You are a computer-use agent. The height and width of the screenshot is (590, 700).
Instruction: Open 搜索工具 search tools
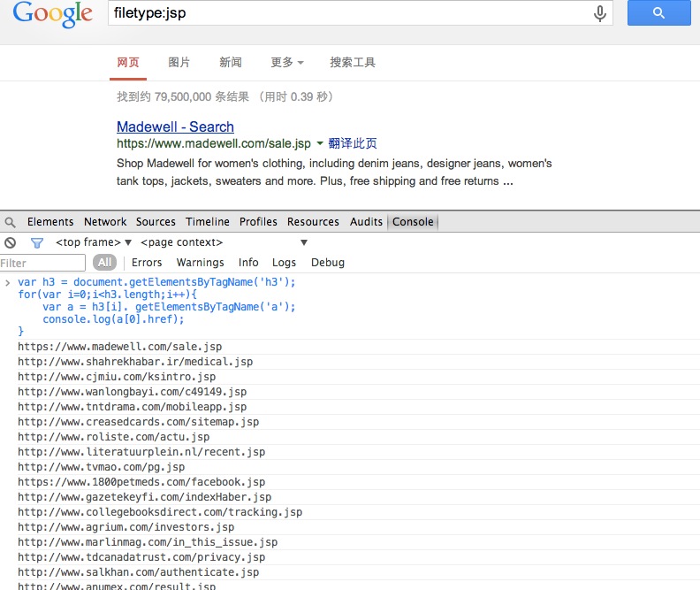click(x=353, y=62)
